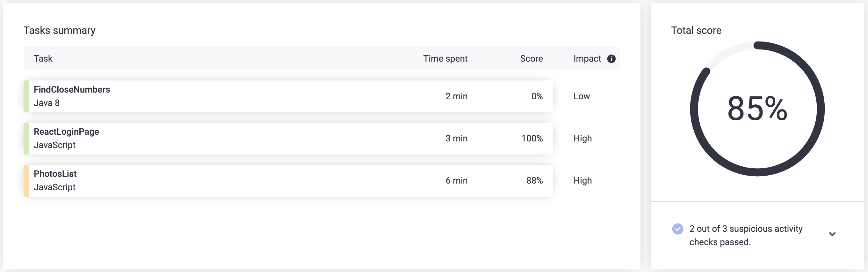Screen dimensions: 868x272
Task: Click the suspicious activity checkmark icon
Action: (677, 229)
